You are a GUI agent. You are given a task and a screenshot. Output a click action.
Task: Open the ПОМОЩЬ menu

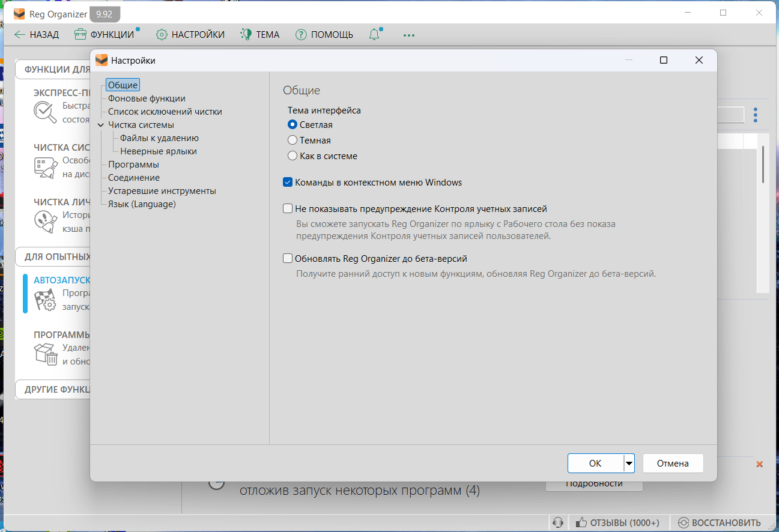(324, 35)
